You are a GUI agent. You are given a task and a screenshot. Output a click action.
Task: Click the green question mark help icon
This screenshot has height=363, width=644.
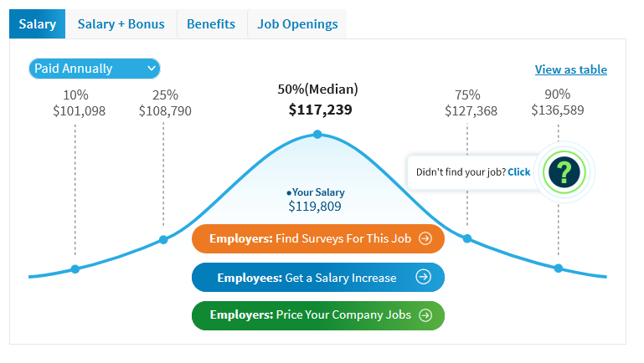pyautogui.click(x=565, y=172)
